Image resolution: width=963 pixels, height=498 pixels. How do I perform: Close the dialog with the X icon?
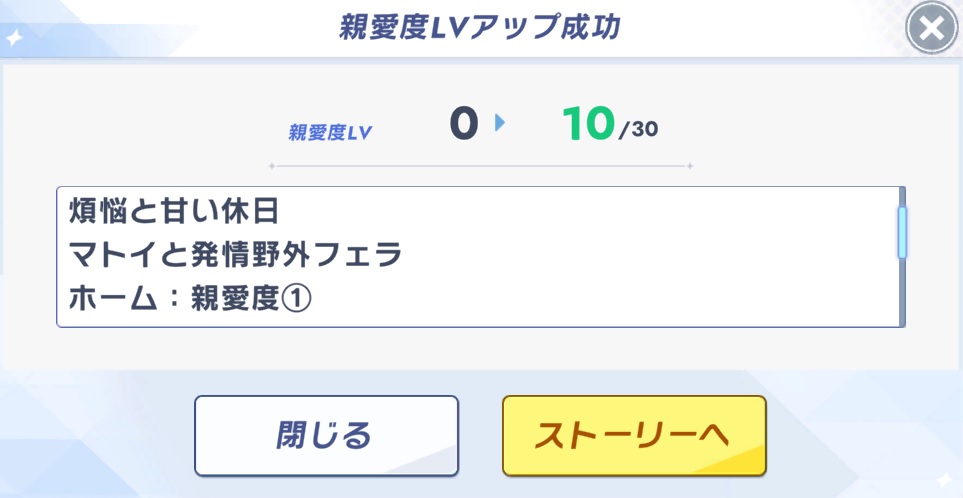[x=932, y=30]
